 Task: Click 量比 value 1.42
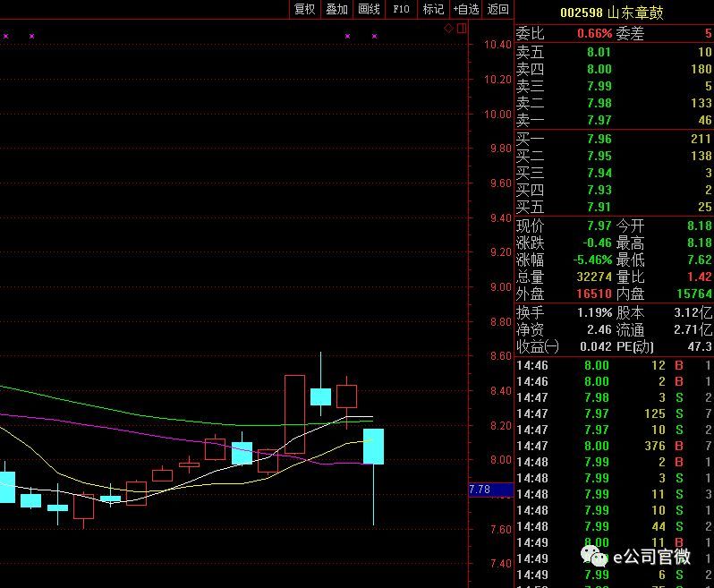700,277
